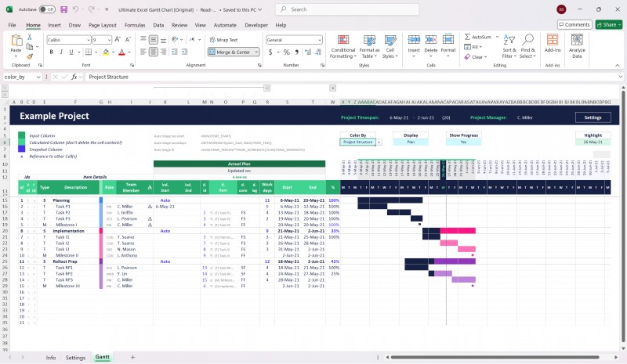
Task: Increase font size with larger A icon
Action: click(x=118, y=40)
